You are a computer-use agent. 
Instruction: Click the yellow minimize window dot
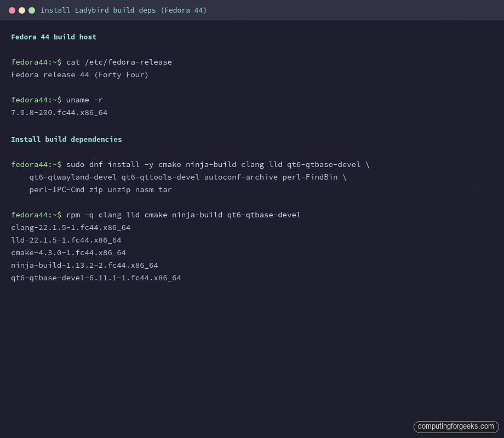(x=22, y=10)
